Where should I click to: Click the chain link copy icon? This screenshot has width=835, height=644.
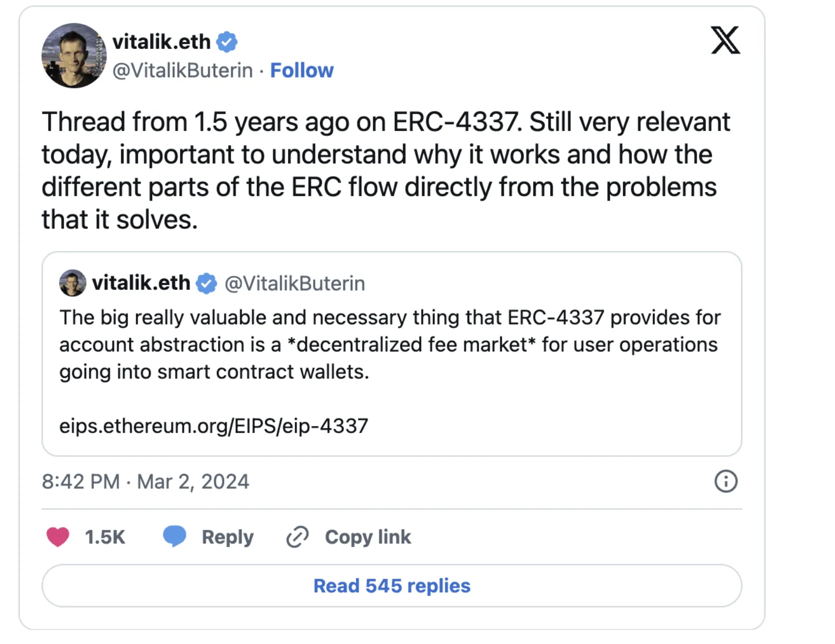297,537
